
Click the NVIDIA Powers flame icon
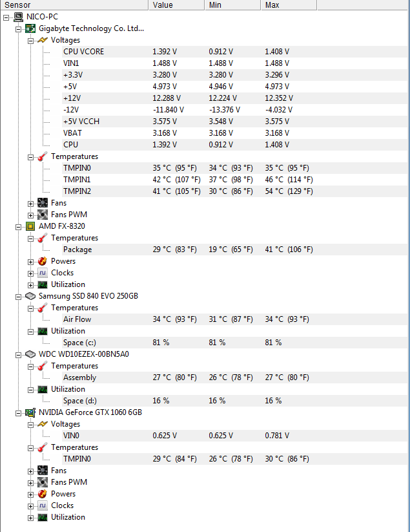(43, 494)
